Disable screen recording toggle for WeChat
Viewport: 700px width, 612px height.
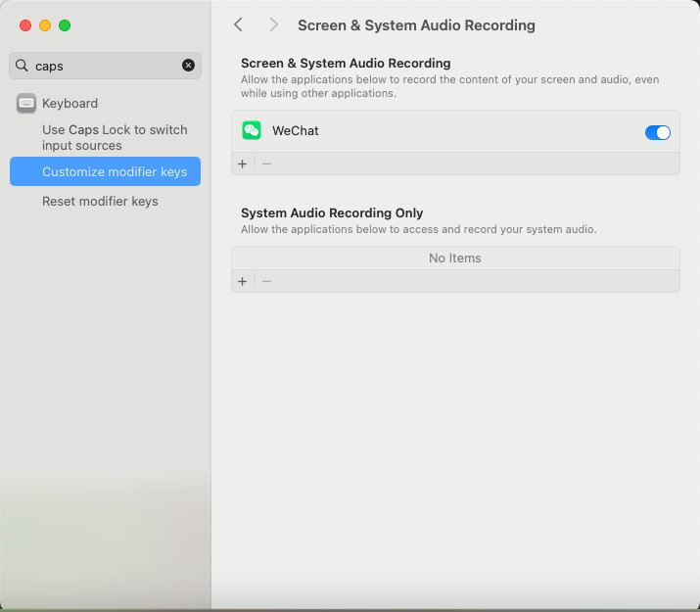pos(657,132)
